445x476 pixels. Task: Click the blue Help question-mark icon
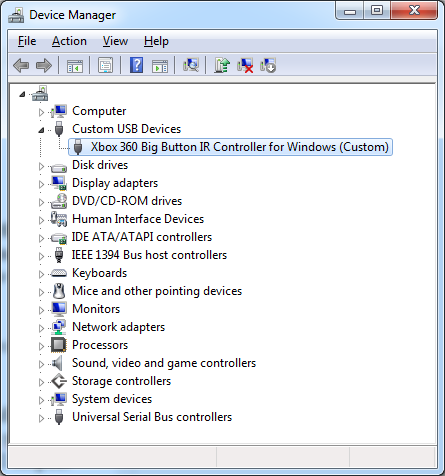136,65
